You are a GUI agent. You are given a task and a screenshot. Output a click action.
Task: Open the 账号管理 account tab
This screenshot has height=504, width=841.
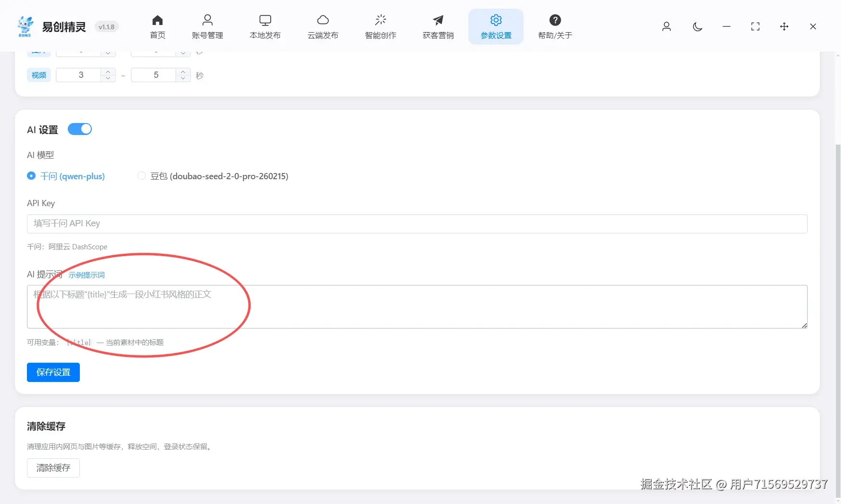click(207, 26)
